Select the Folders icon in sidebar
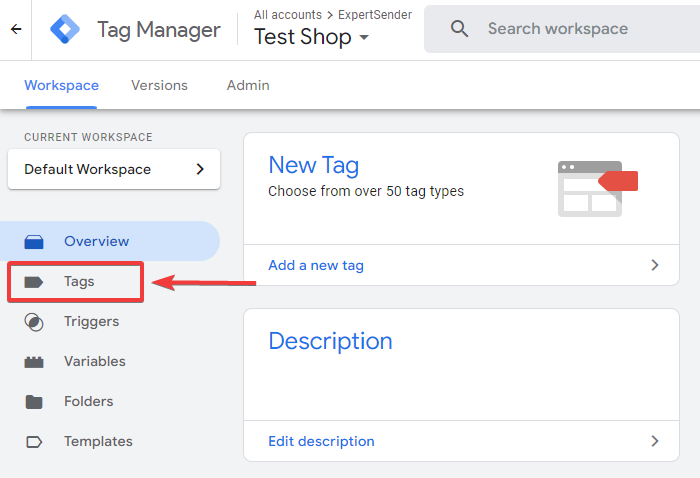The height and width of the screenshot is (478, 700). (x=34, y=402)
